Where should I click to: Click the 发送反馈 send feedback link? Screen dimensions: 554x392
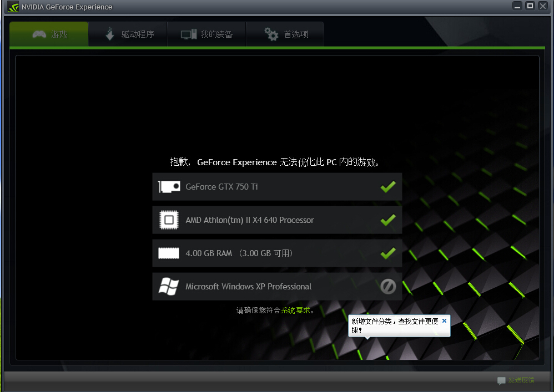(x=521, y=380)
